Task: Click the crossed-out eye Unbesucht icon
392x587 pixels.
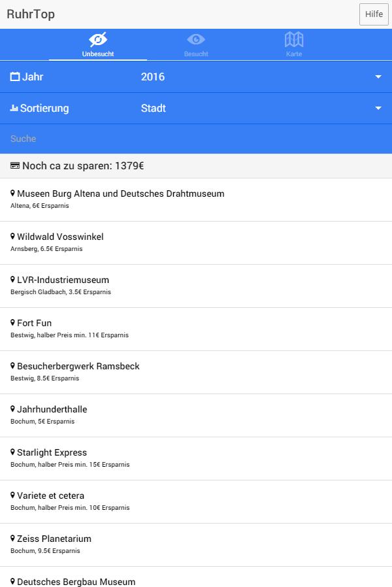Action: tap(98, 39)
